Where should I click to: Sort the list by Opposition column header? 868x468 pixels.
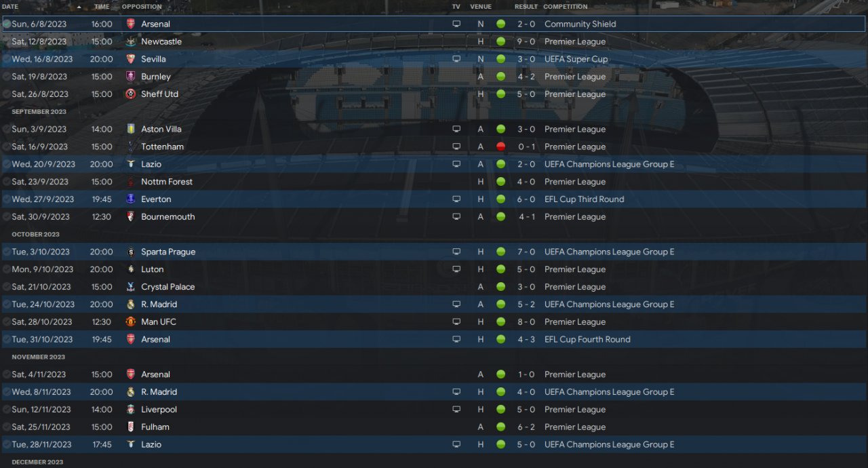pos(142,7)
